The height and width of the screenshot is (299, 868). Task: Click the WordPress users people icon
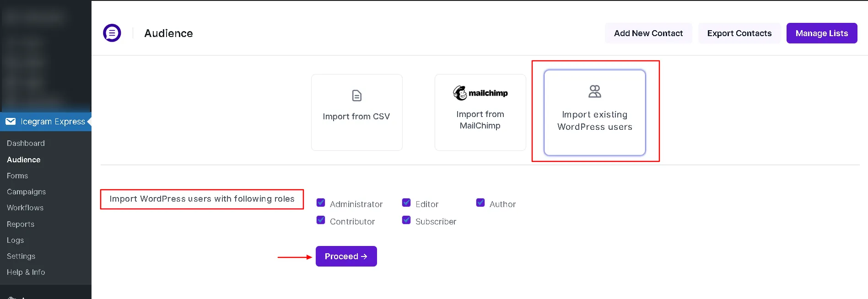(595, 91)
